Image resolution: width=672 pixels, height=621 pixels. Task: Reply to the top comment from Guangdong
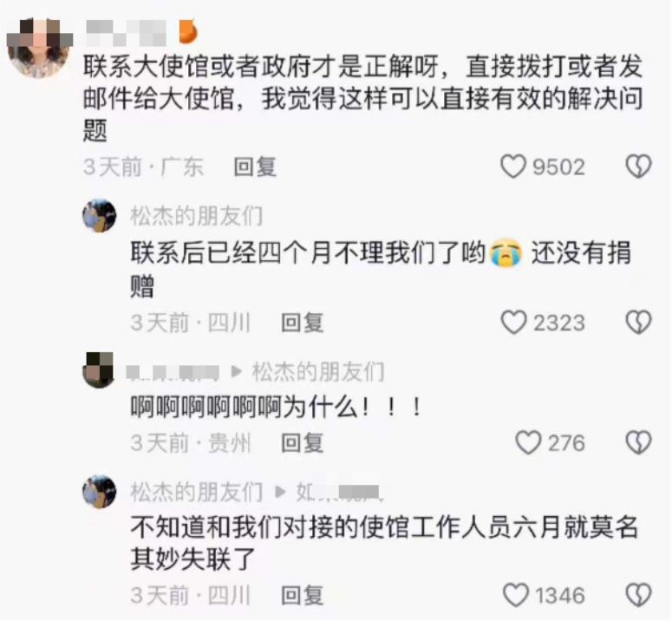point(255,167)
